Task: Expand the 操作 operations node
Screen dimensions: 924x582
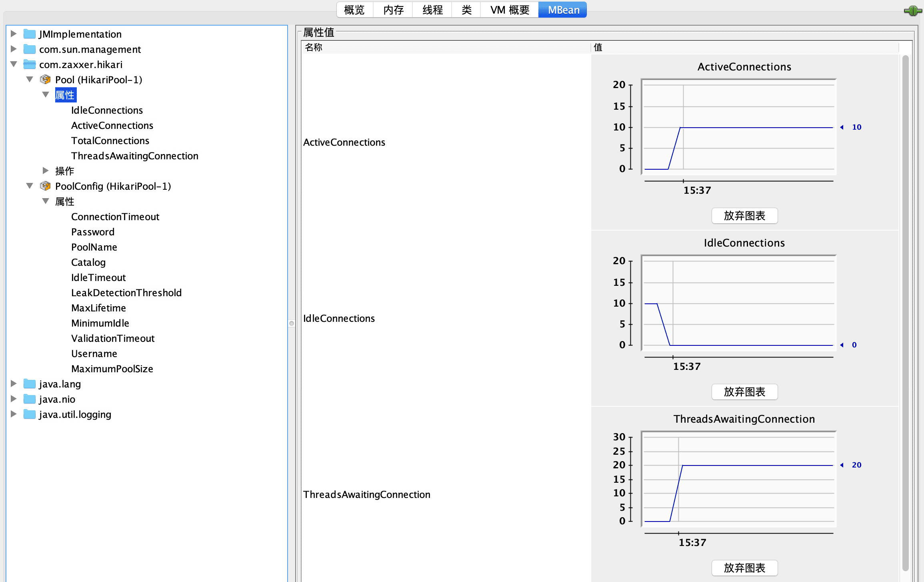Action: pyautogui.click(x=46, y=171)
